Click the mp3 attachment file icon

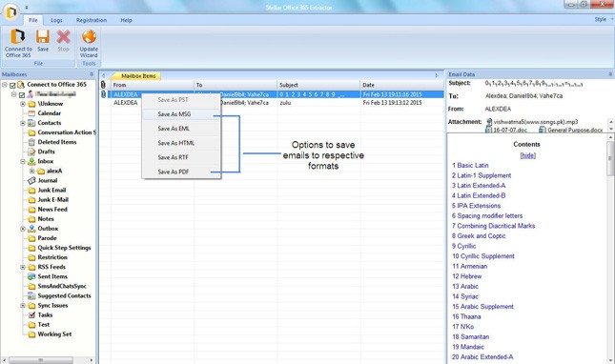tap(489, 122)
